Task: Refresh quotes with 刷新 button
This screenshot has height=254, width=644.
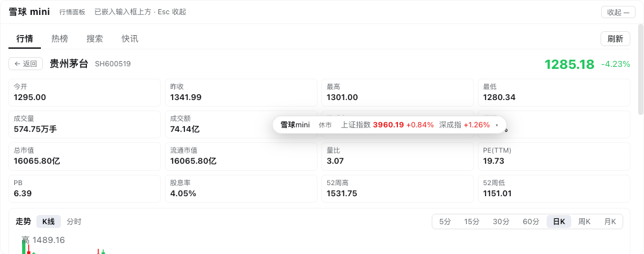Action: (x=615, y=39)
